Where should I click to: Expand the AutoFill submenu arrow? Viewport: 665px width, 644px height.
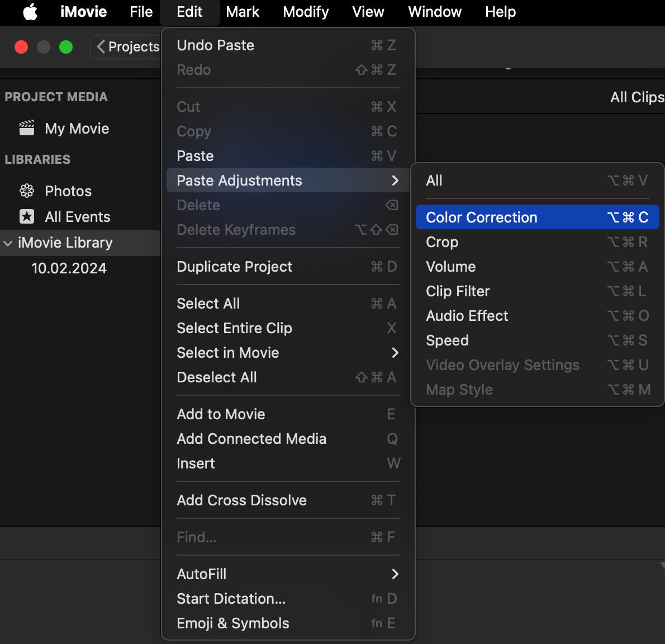tap(395, 574)
